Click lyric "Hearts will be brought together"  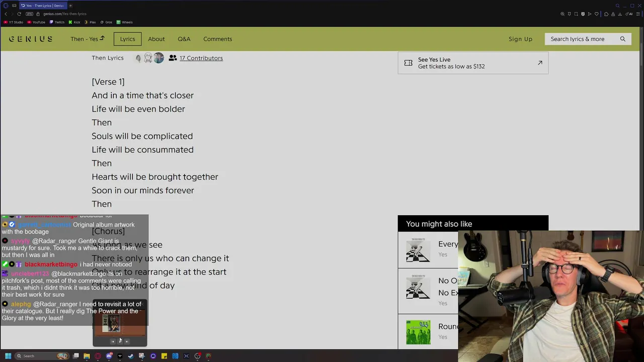click(154, 176)
